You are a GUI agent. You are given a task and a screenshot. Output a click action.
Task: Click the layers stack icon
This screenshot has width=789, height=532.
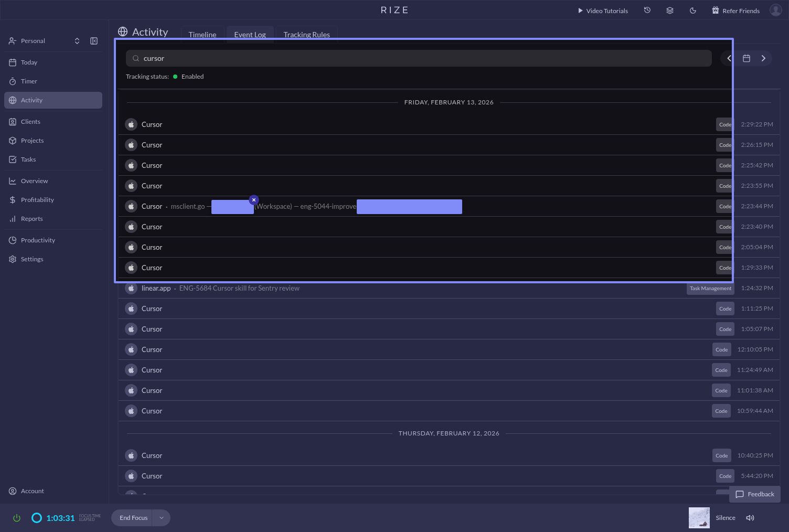[670, 10]
